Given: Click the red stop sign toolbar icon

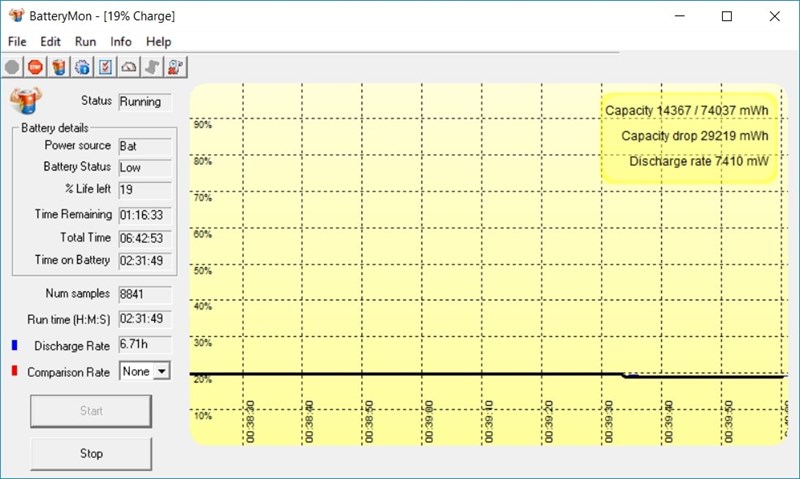Looking at the screenshot, I should tap(35, 67).
